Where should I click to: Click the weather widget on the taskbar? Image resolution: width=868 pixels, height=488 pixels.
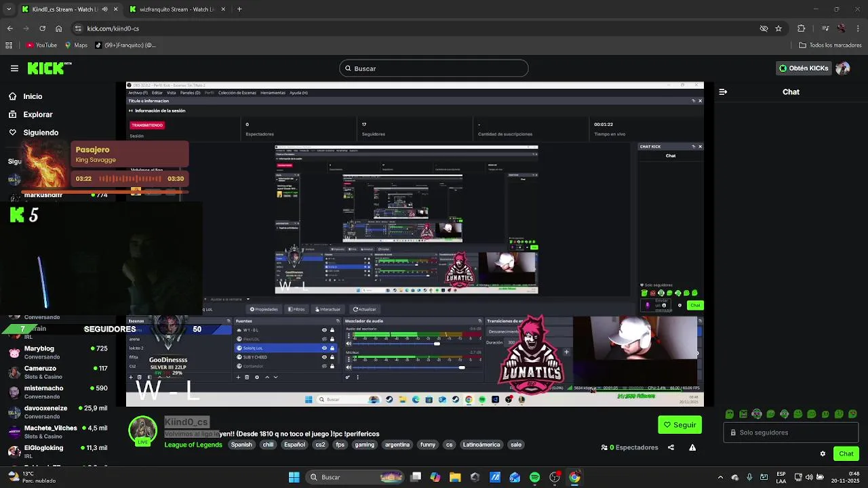(x=31, y=477)
